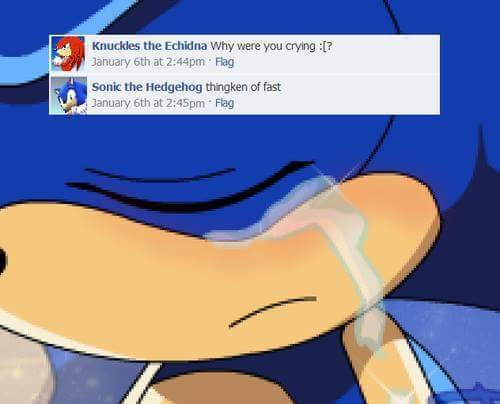This screenshot has width=500, height=404.
Task: Flag the comment posted by Knuckles
Action: (224, 62)
